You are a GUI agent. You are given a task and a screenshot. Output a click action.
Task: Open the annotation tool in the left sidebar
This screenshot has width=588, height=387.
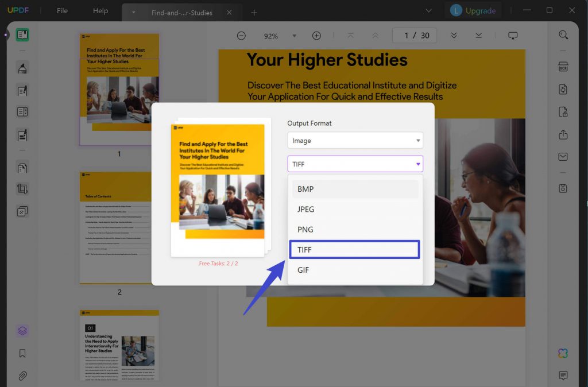[x=22, y=67]
